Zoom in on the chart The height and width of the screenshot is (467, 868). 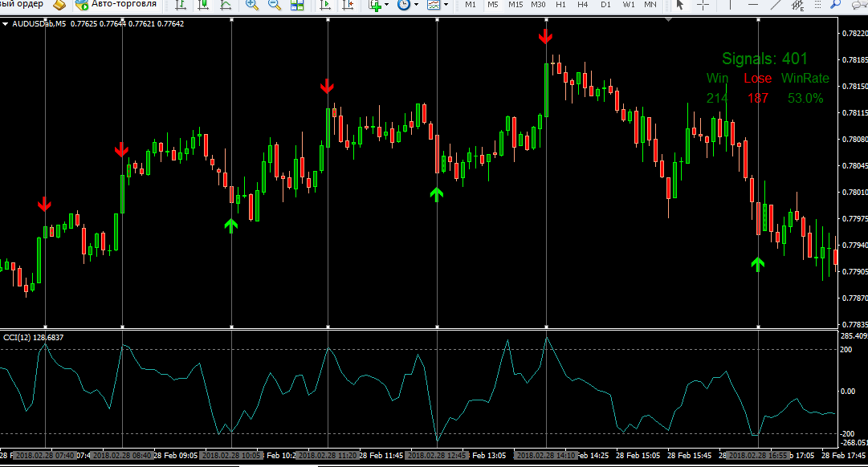tap(252, 5)
